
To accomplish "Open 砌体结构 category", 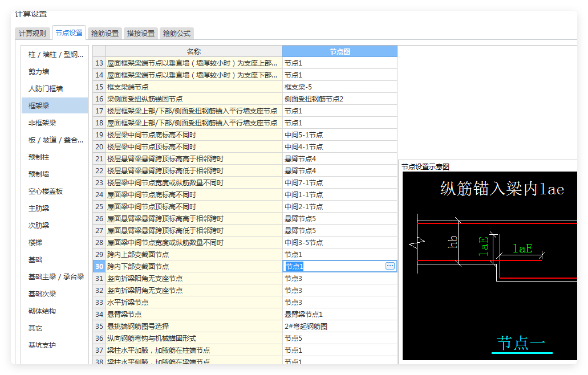I will (55, 311).
